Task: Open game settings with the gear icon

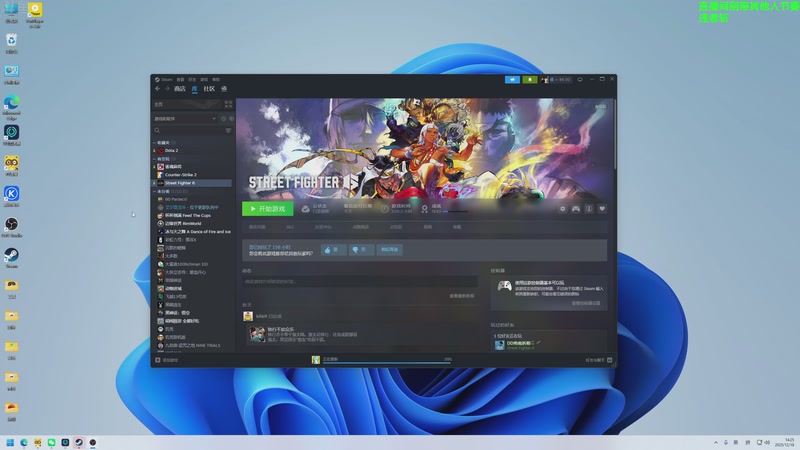Action: 562,209
